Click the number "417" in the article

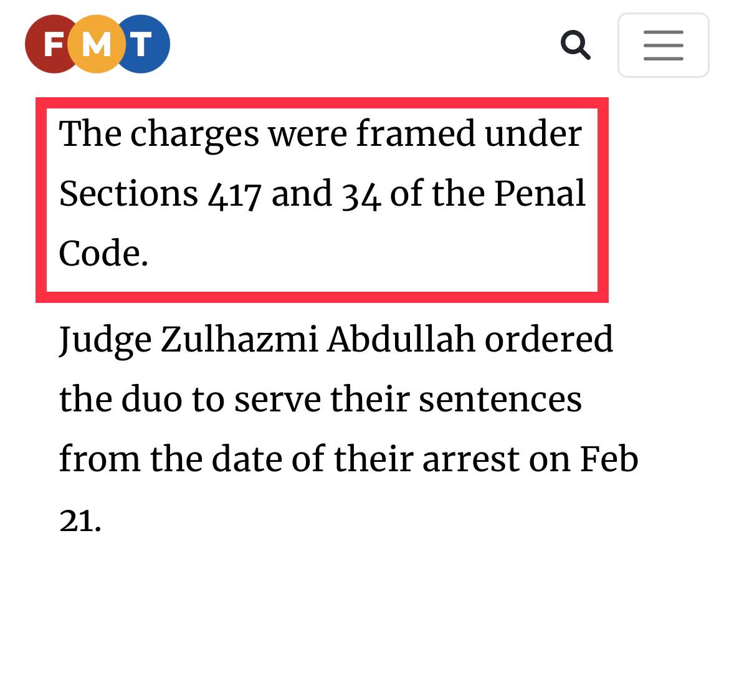click(x=234, y=195)
